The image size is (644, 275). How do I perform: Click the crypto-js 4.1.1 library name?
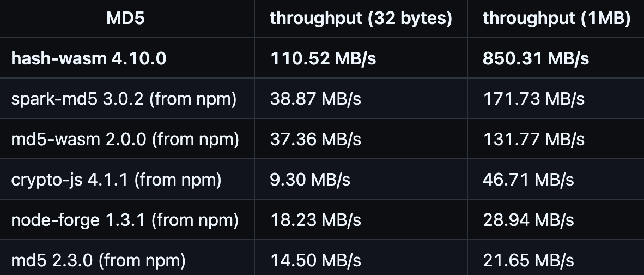(116, 180)
